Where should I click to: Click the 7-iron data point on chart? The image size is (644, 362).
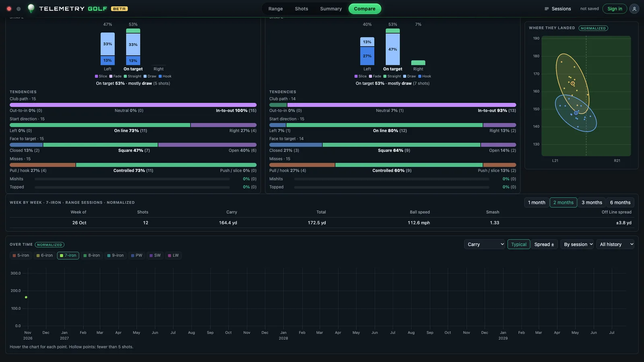click(x=26, y=297)
